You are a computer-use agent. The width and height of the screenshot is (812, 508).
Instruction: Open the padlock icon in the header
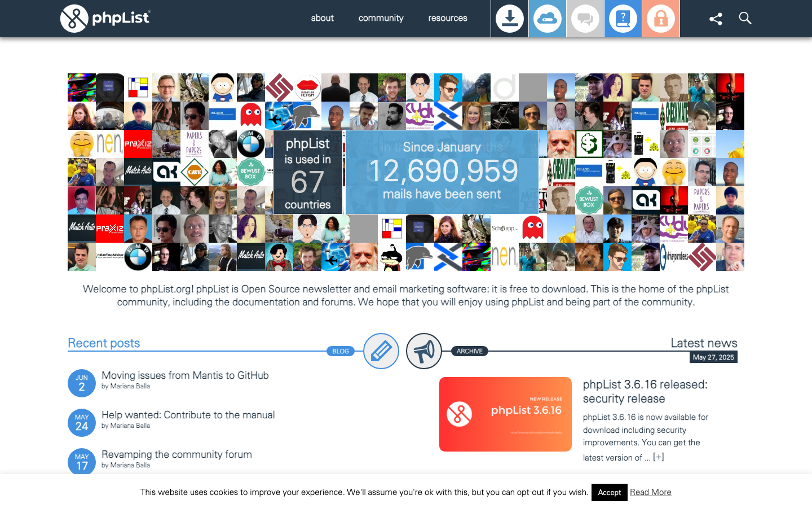pos(661,19)
